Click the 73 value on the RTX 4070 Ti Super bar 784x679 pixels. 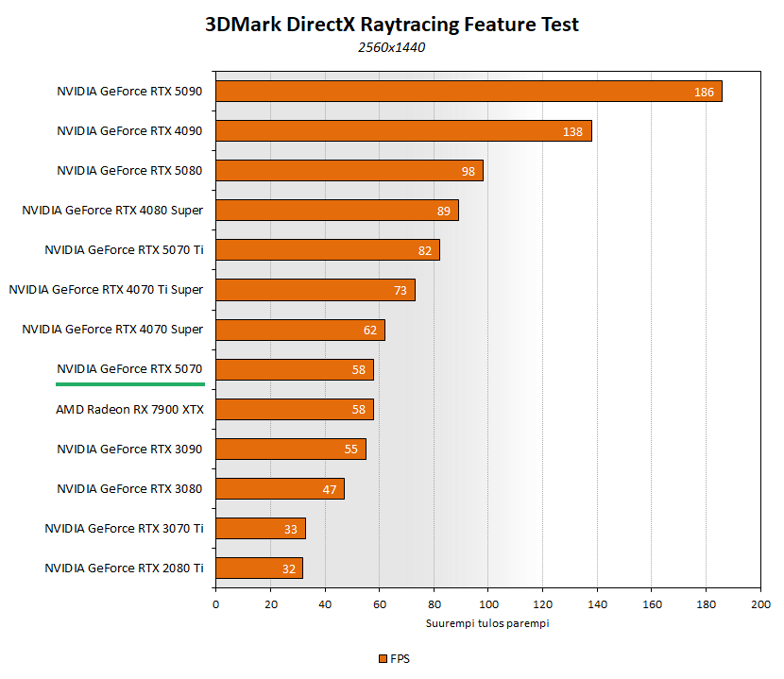point(400,291)
